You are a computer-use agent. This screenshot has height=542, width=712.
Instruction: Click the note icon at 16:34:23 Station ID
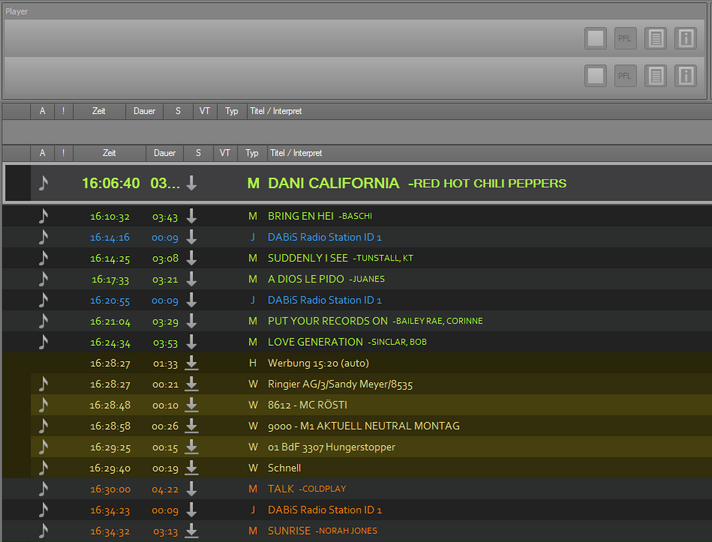[43, 510]
